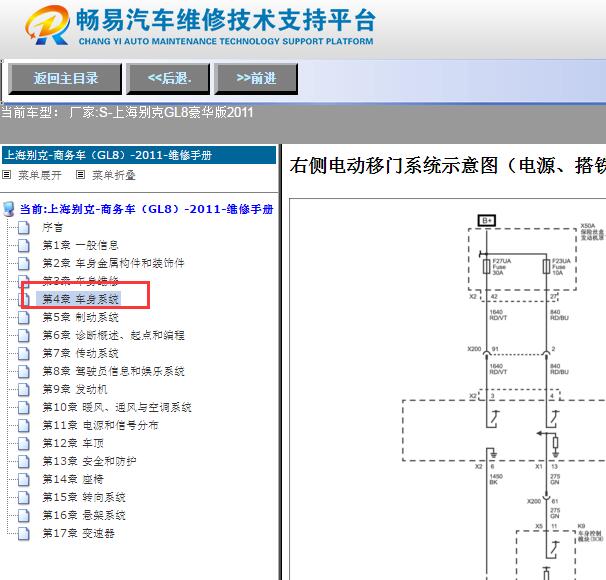Open 第12章 车顶
606x580 pixels.
click(x=73, y=443)
